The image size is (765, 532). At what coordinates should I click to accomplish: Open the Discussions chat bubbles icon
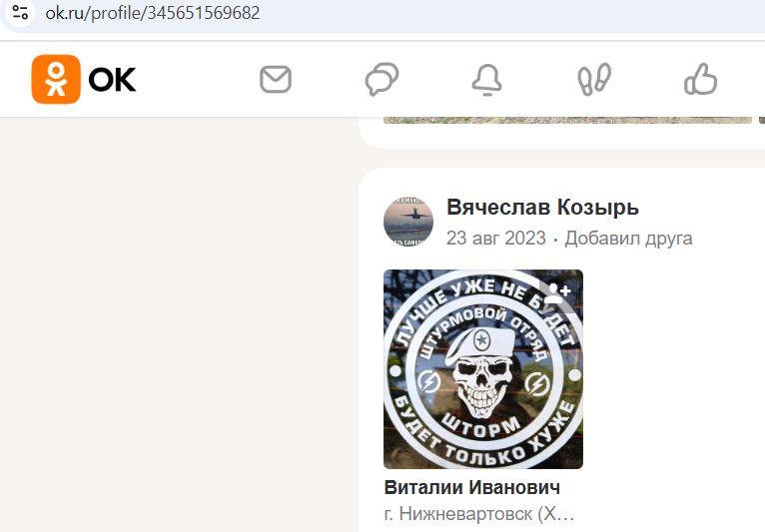pos(382,79)
